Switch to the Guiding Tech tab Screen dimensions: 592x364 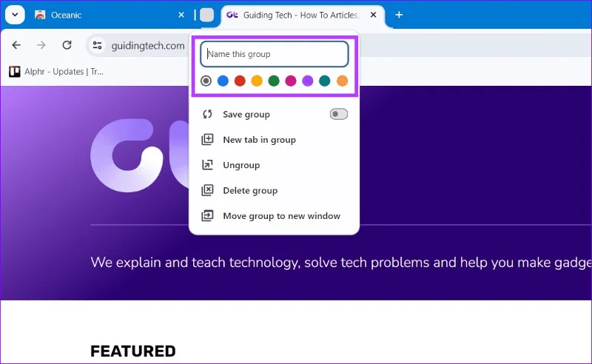coord(302,15)
